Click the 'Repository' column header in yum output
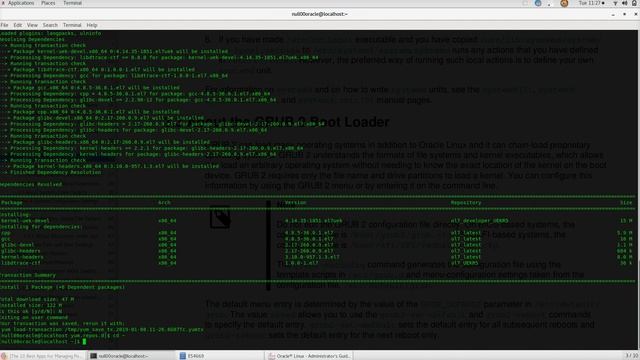 [466, 202]
